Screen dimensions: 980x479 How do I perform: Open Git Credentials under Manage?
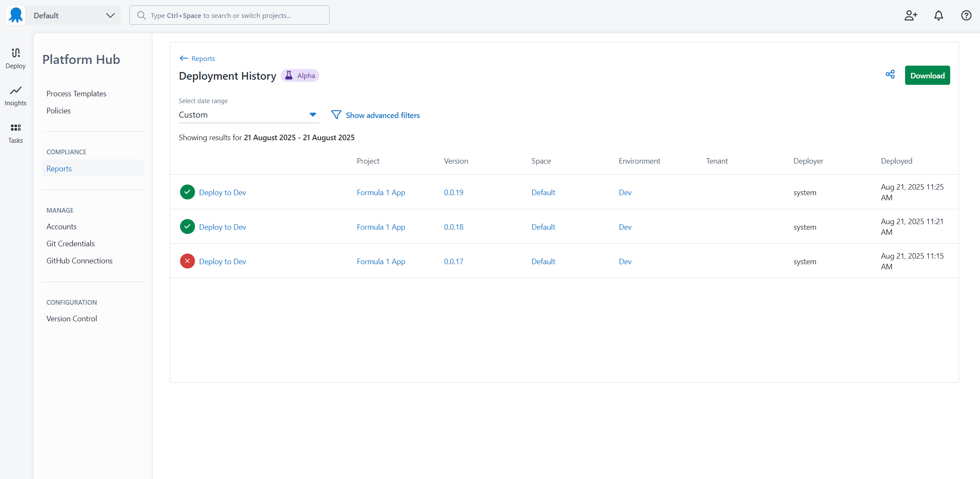click(x=70, y=244)
